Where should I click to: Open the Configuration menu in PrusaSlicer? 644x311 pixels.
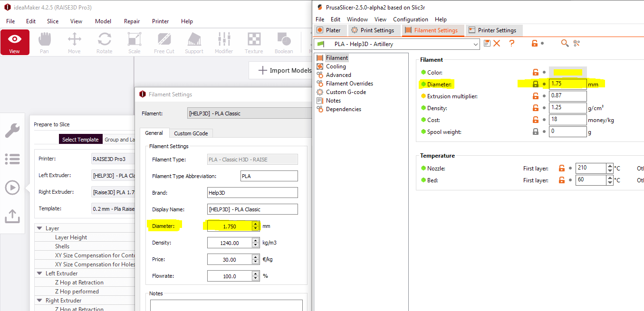[411, 19]
